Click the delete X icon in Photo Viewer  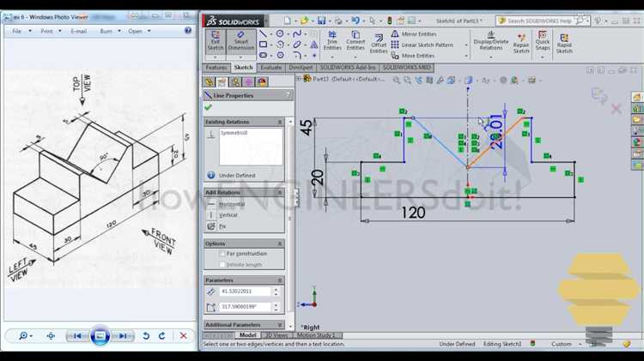click(184, 336)
